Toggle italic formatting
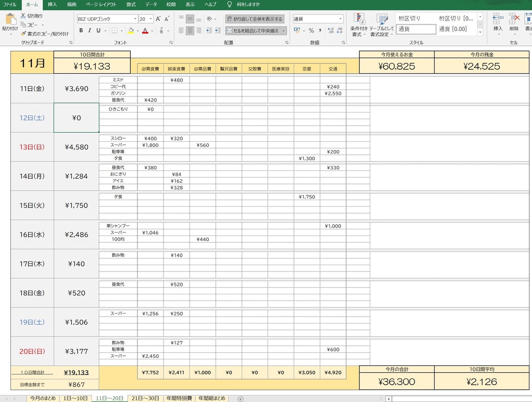 pos(90,31)
